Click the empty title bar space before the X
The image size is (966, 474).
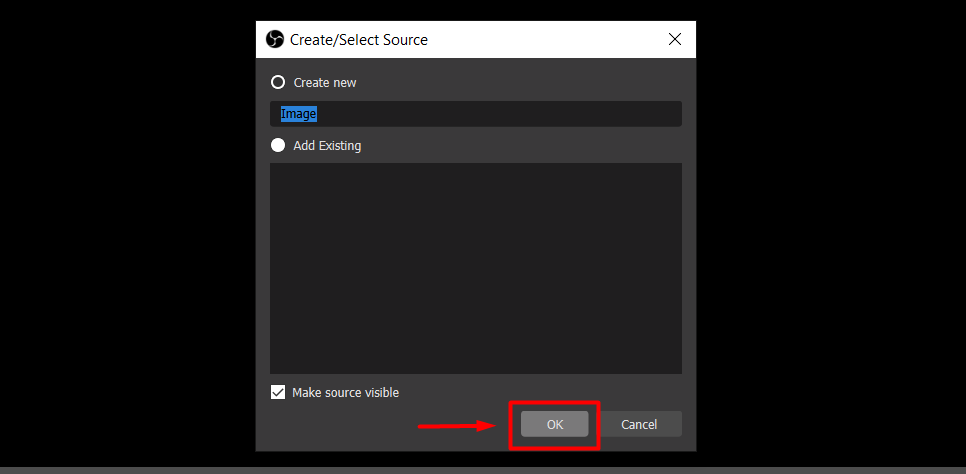(x=547, y=39)
